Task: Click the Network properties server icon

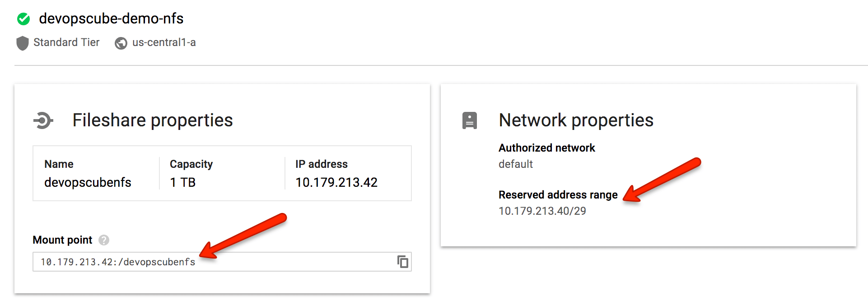Action: (469, 120)
